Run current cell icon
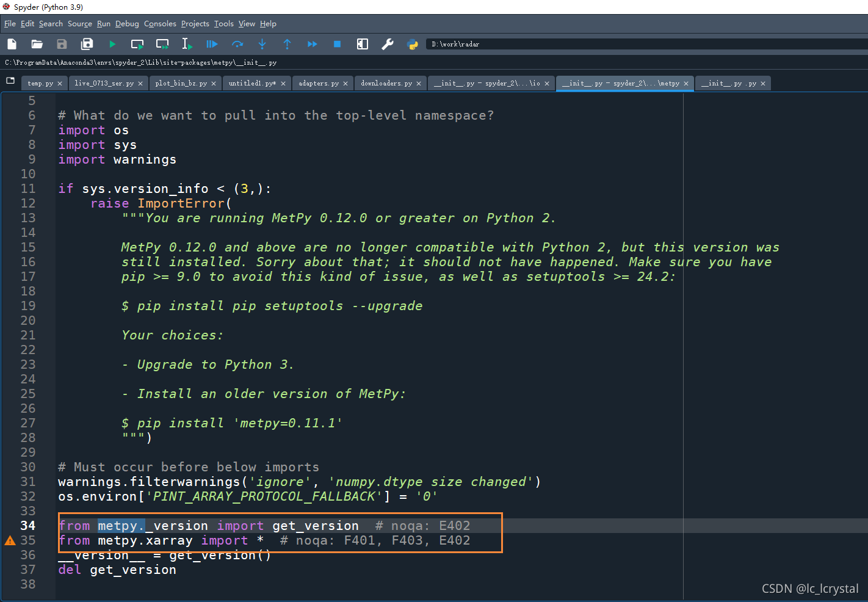The width and height of the screenshot is (868, 602). click(x=137, y=44)
